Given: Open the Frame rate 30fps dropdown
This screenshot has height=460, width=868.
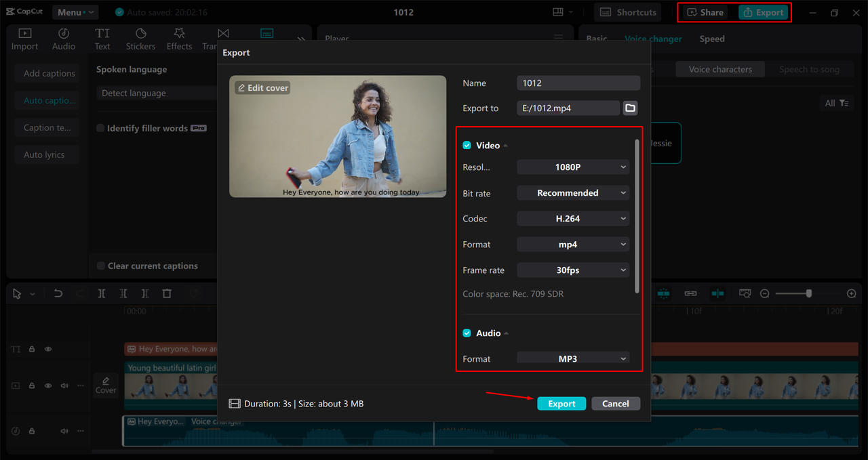Looking at the screenshot, I should click(573, 270).
